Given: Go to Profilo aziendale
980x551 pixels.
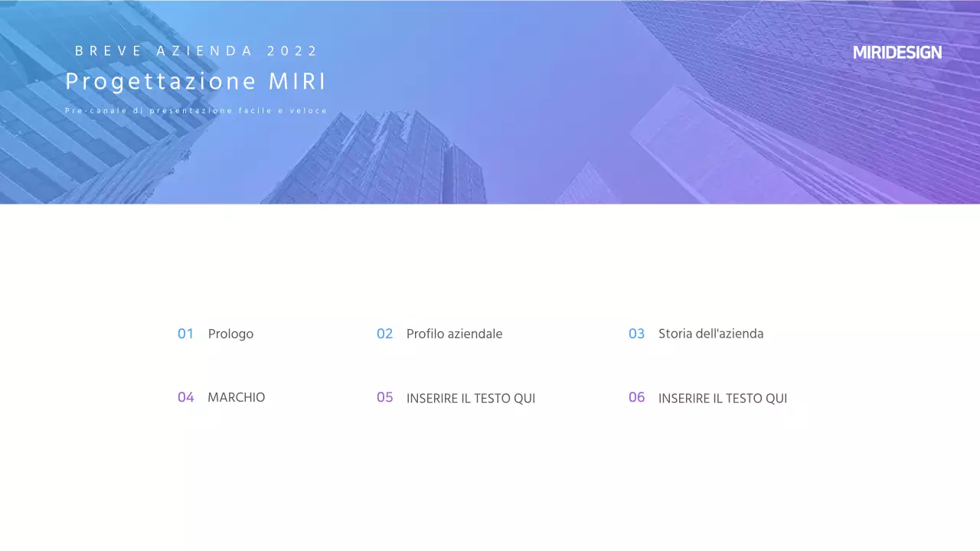Looking at the screenshot, I should pyautogui.click(x=454, y=334).
